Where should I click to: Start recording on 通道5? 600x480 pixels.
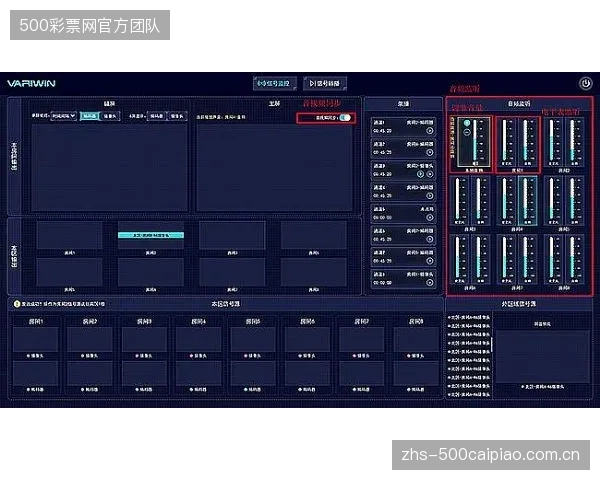(430, 217)
